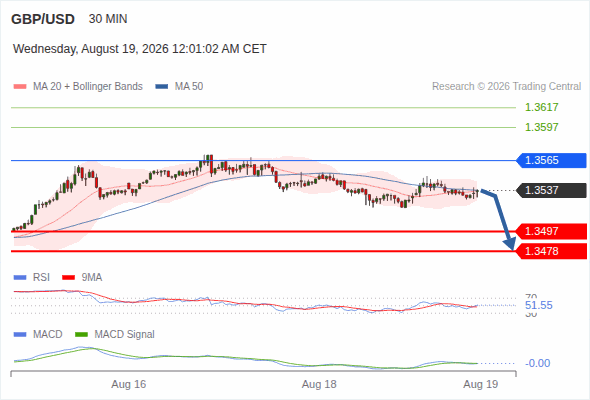Click the MACD Signal green legend swatch
590x400 pixels.
tap(81, 335)
